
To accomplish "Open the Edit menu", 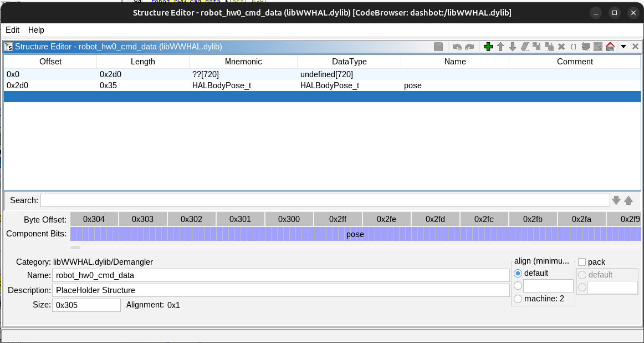I will point(12,30).
